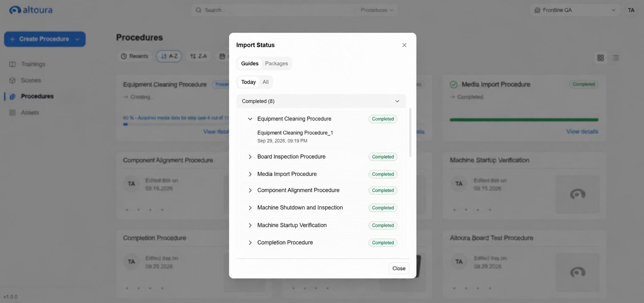Click the Close button in dialog
Viewport: 644px width, 303px height.
[399, 268]
